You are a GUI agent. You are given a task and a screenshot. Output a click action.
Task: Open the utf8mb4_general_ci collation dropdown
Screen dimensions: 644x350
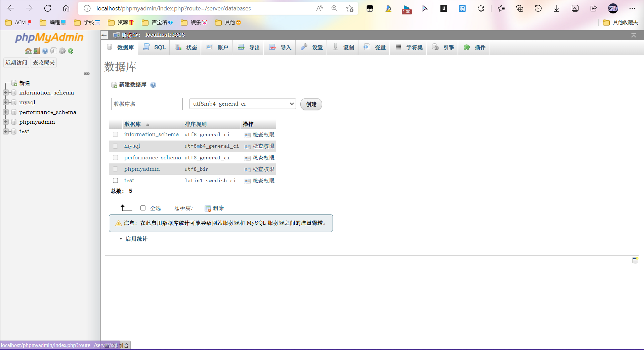[243, 104]
